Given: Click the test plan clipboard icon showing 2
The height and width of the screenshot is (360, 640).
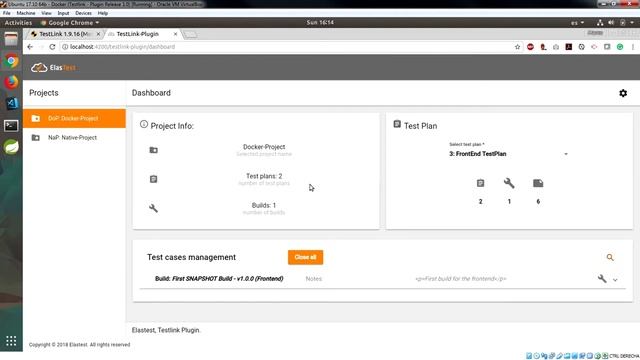Looking at the screenshot, I should click(480, 183).
